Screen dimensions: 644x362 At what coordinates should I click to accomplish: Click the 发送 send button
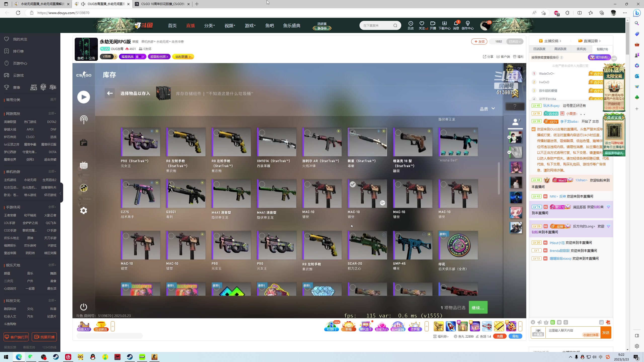pos(606,332)
